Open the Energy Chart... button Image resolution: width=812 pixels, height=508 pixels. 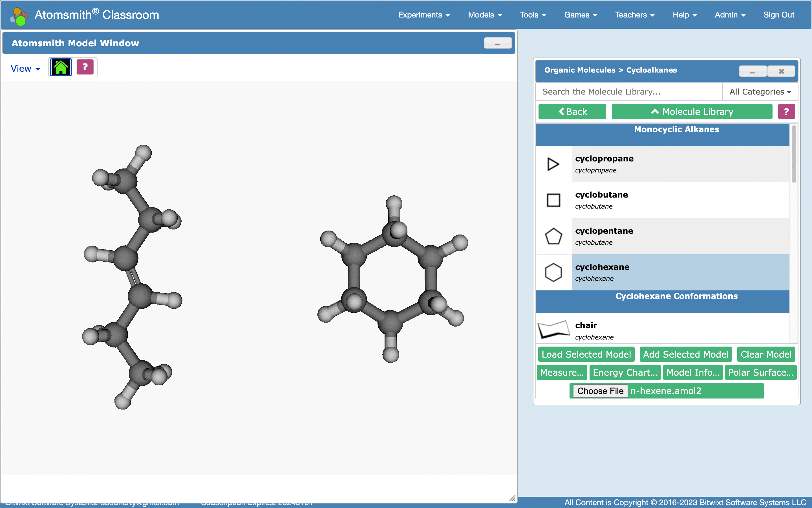[625, 373]
